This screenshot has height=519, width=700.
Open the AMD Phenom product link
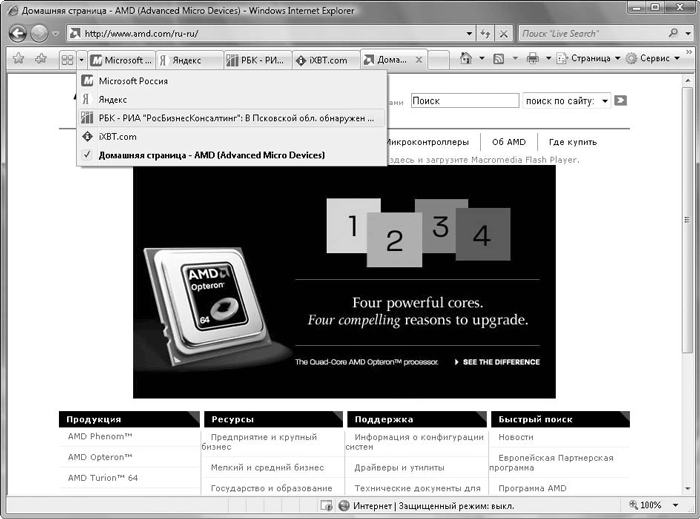100,437
